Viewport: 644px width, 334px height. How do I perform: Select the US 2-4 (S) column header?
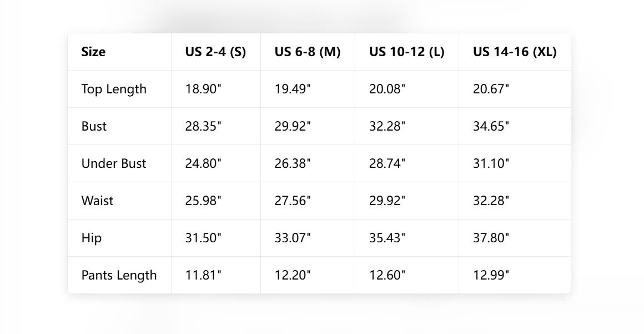pos(215,52)
